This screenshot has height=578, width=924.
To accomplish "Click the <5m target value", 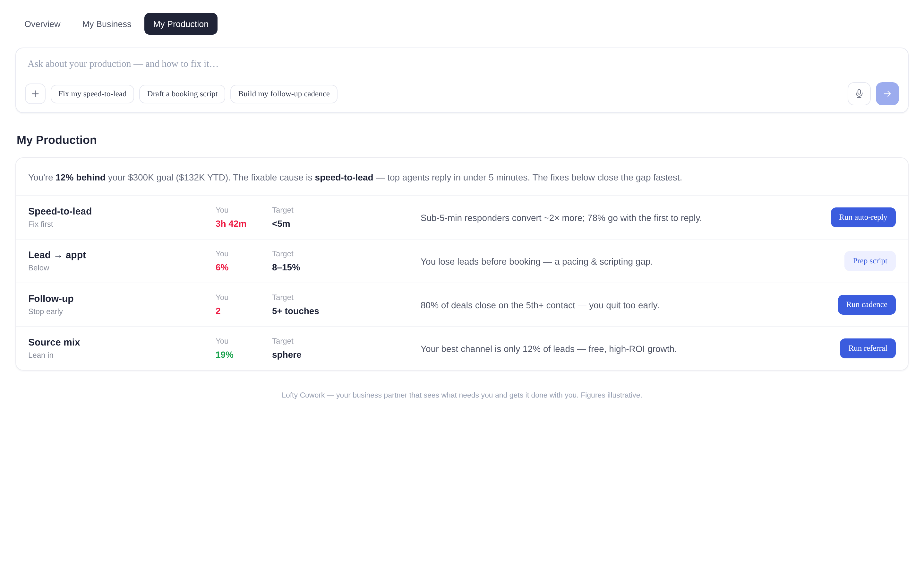I will [281, 223].
